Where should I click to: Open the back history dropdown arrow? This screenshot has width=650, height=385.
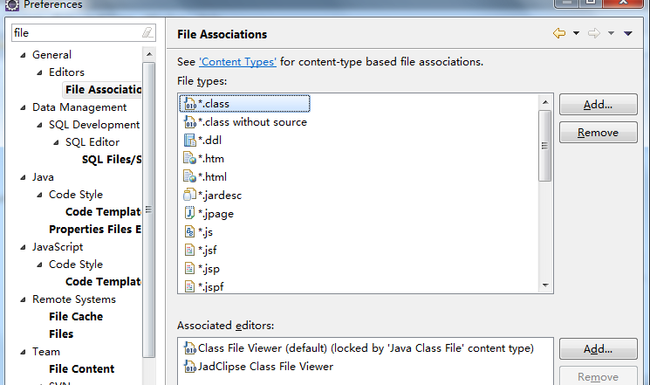pos(576,33)
